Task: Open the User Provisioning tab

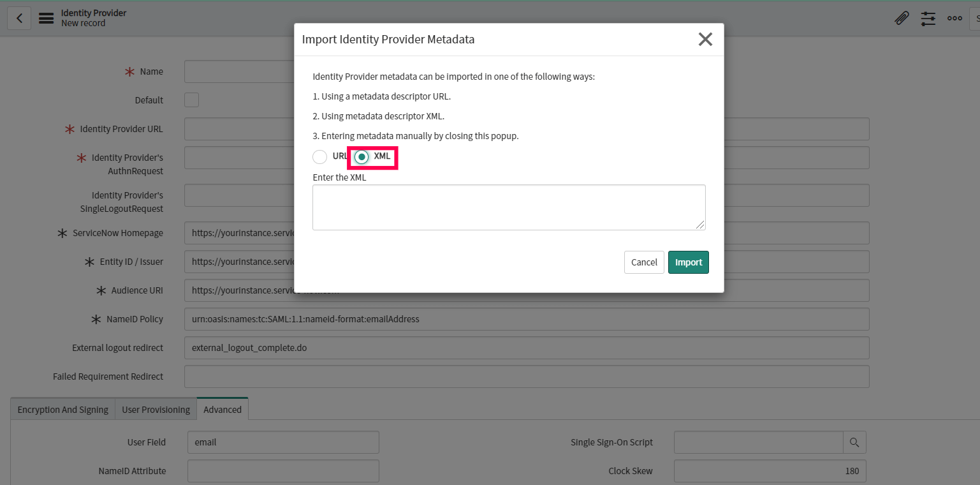Action: tap(156, 410)
